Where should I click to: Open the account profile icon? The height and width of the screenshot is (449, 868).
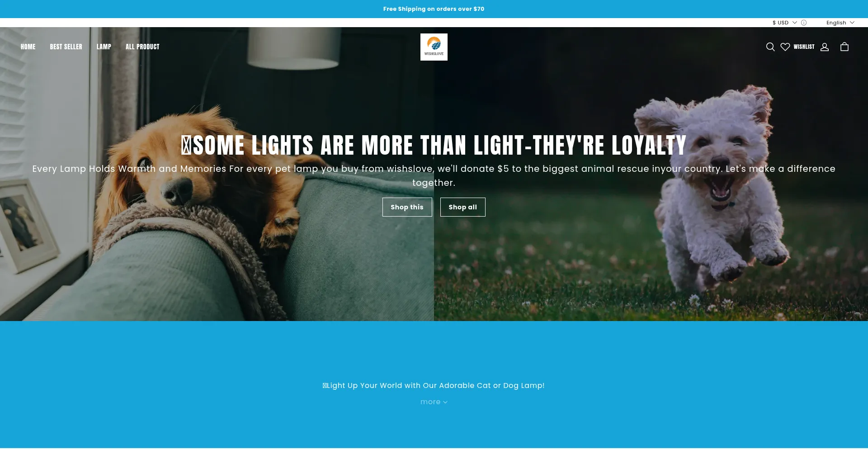[825, 47]
